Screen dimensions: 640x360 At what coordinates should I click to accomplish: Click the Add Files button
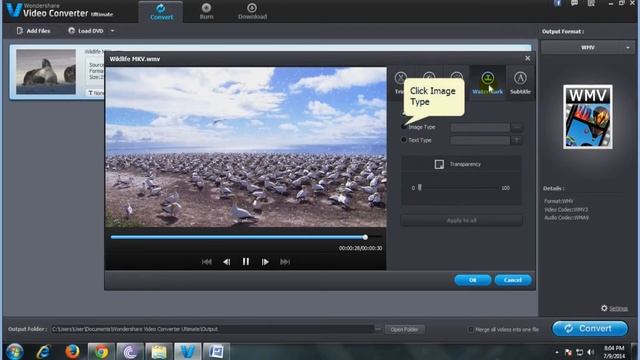pos(33,31)
